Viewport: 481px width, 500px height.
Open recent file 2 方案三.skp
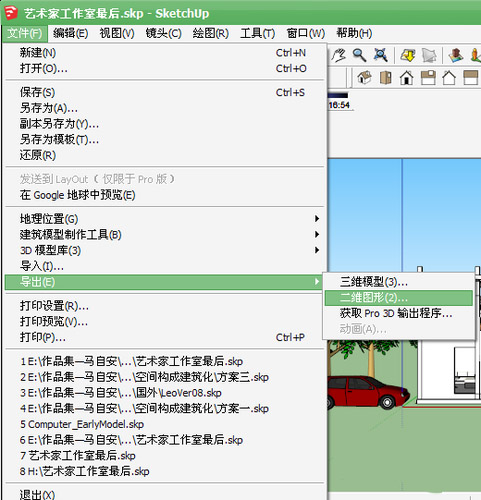165,377
